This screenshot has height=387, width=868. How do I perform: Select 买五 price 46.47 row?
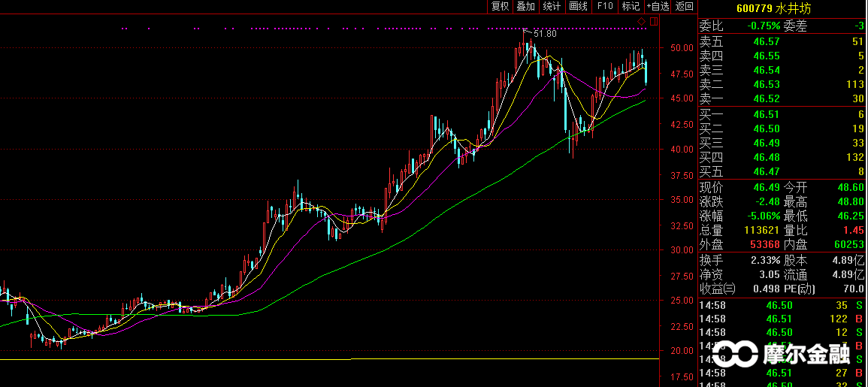pyautogui.click(x=783, y=172)
